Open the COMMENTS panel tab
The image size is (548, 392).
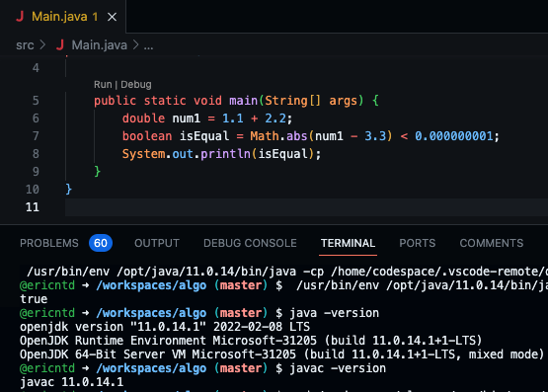pos(492,243)
